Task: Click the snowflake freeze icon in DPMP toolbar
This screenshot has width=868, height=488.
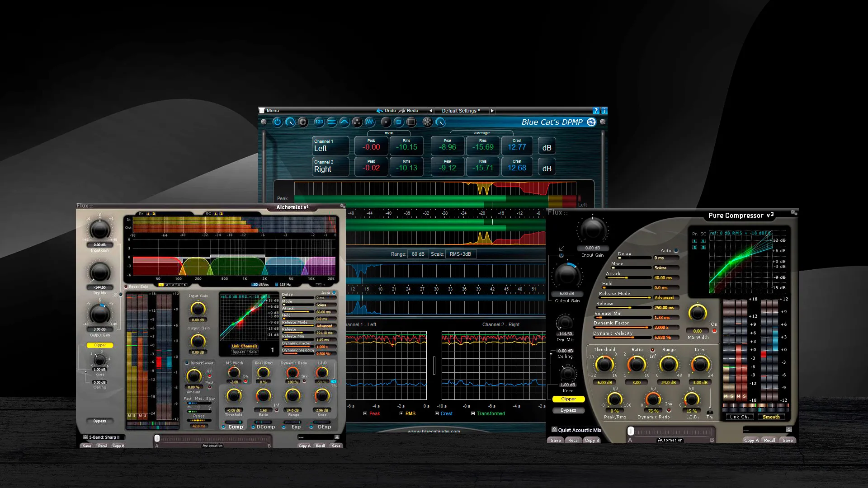Action: [x=427, y=122]
